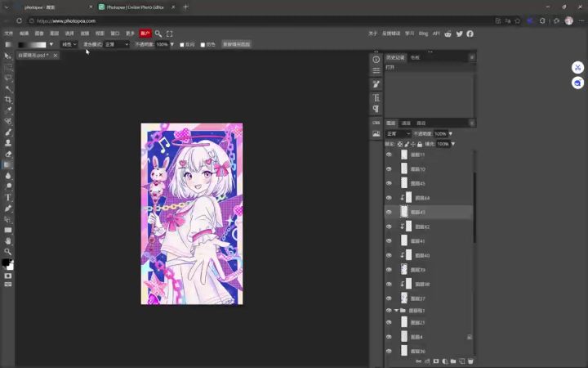
Task: Open the Info panel icon
Action: (x=376, y=60)
